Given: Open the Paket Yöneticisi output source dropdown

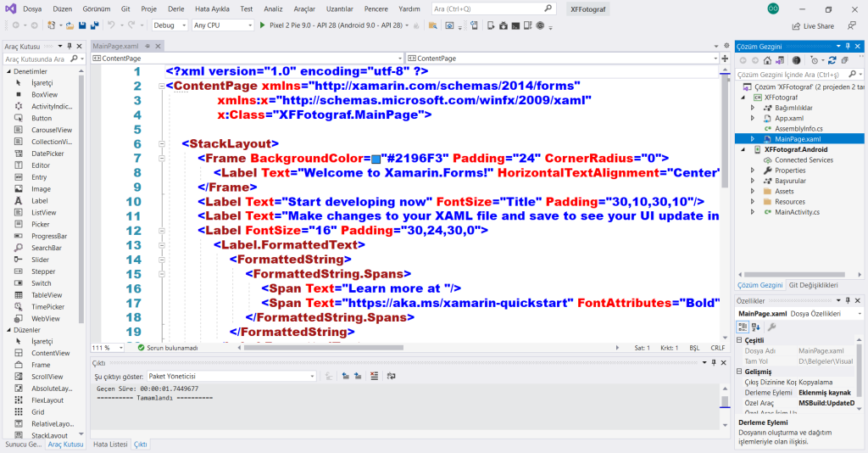Looking at the screenshot, I should pyautogui.click(x=231, y=376).
